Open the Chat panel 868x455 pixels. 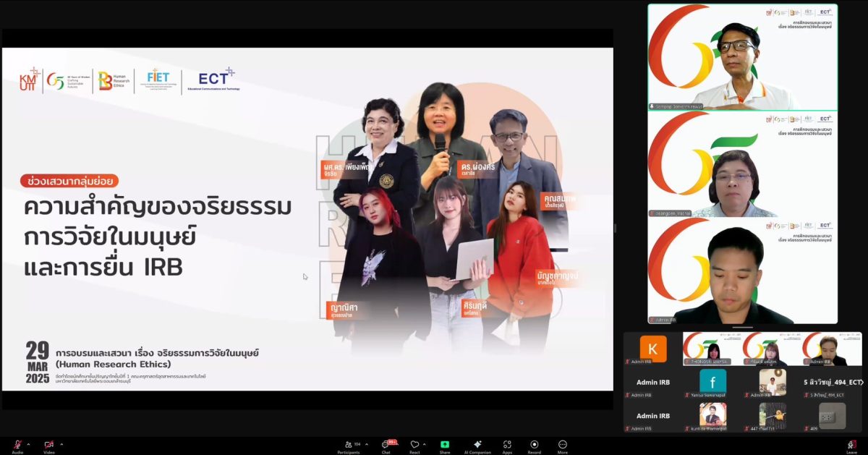click(x=386, y=446)
